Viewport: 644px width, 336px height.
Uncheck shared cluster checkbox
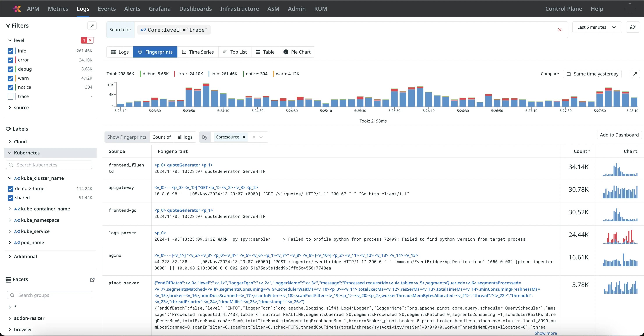pyautogui.click(x=11, y=198)
